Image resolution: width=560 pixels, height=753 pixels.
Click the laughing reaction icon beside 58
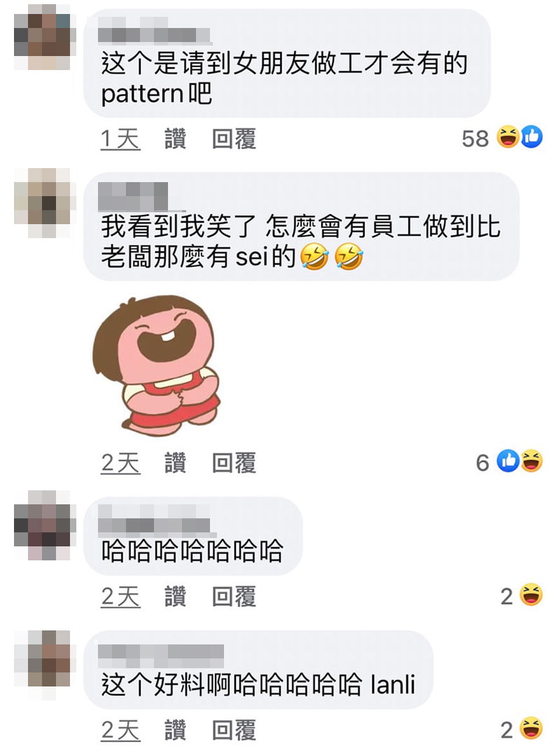click(508, 137)
